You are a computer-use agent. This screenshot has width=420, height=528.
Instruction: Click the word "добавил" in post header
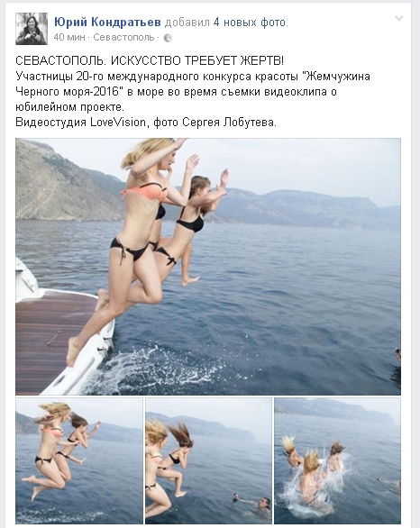click(x=187, y=23)
